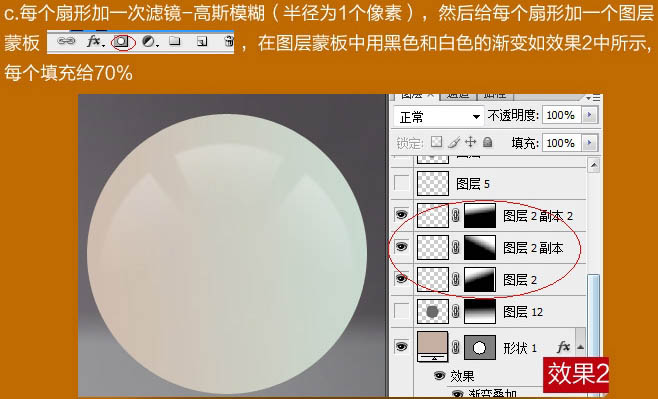Collapse the 形状 1 effects list arrow
The height and width of the screenshot is (399, 658).
click(x=580, y=347)
